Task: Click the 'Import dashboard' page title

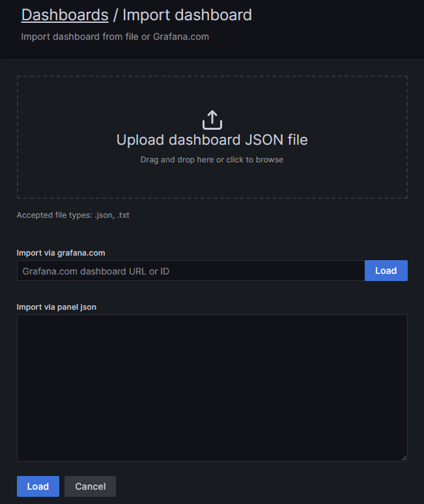Action: 187,15
